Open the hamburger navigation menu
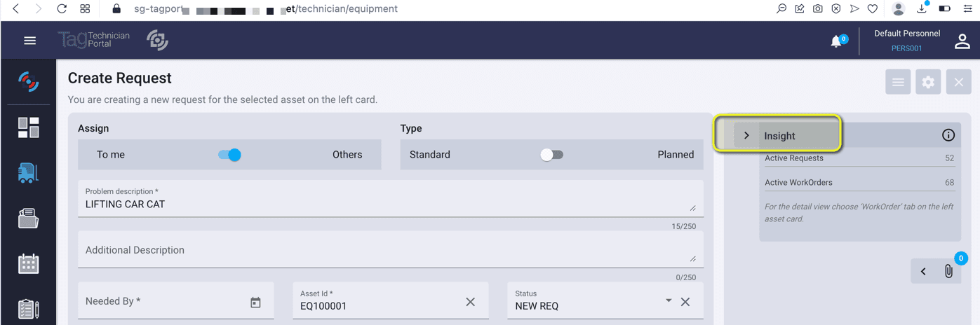Screen dimensions: 980x325 (x=30, y=41)
